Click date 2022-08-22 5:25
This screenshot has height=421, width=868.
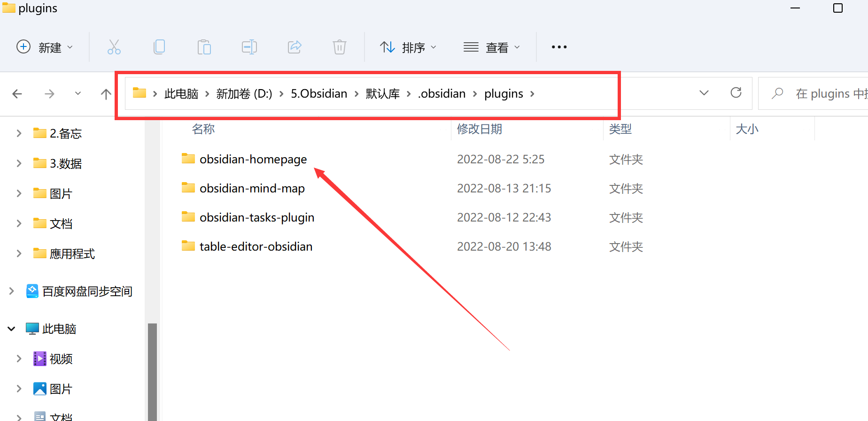501,160
